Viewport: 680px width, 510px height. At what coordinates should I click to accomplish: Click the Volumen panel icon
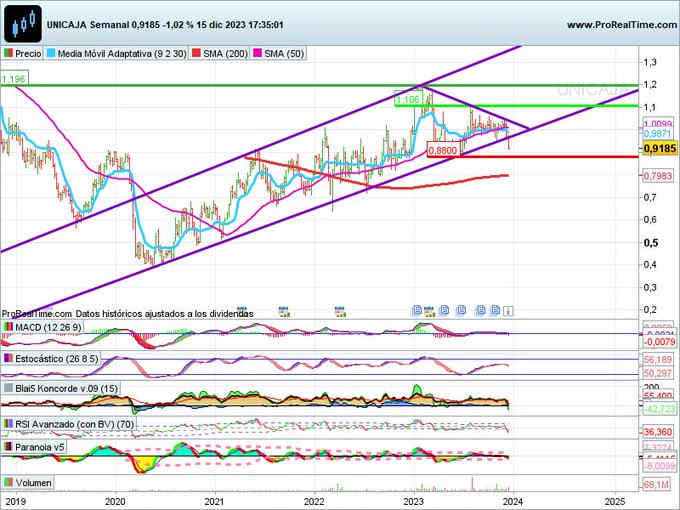click(x=8, y=482)
